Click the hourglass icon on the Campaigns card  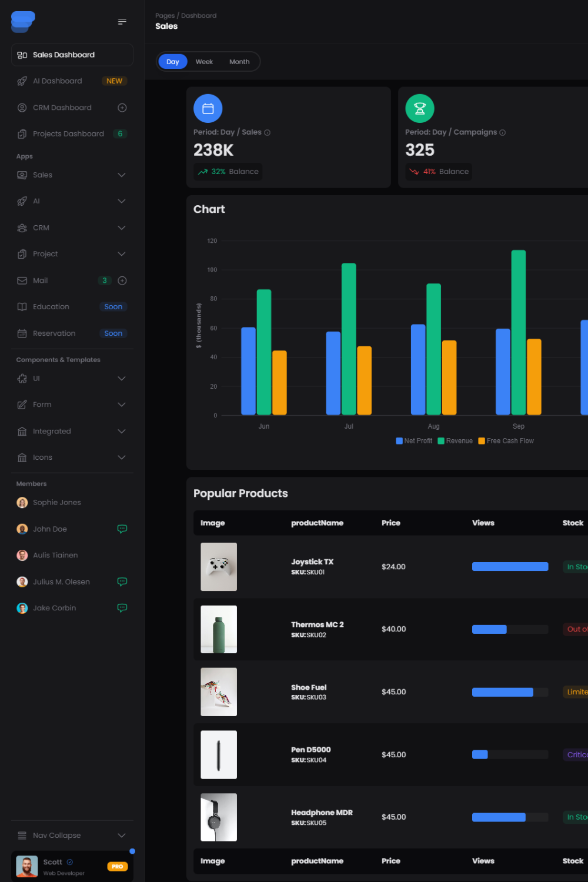(x=420, y=108)
